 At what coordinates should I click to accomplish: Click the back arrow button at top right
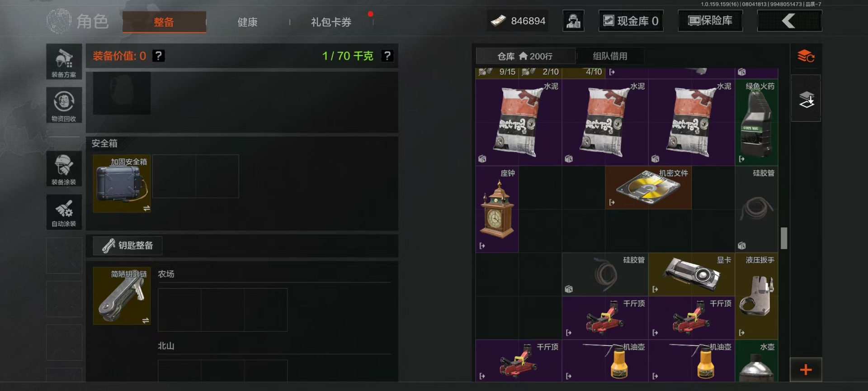789,21
